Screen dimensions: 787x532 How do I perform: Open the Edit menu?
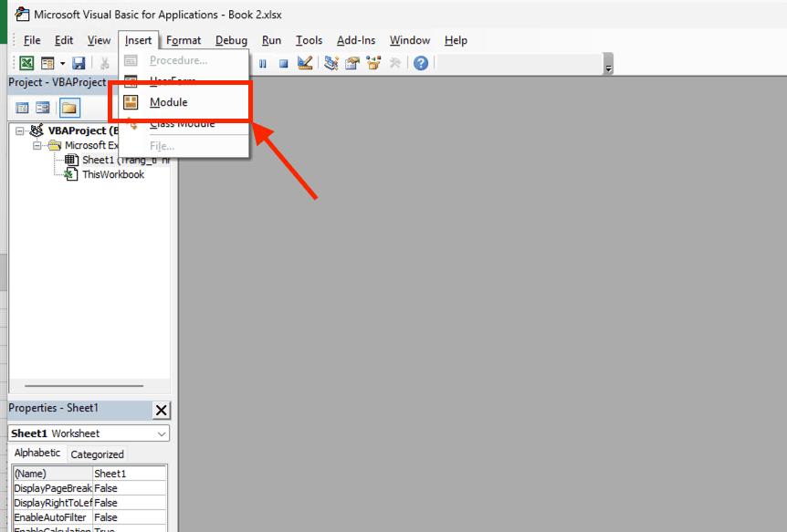(64, 40)
